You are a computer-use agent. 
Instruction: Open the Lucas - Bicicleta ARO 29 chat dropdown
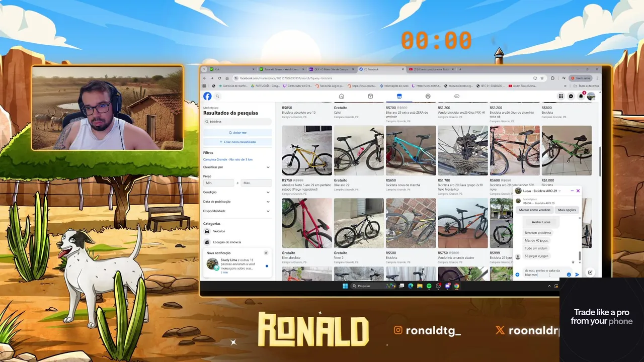coord(541,191)
